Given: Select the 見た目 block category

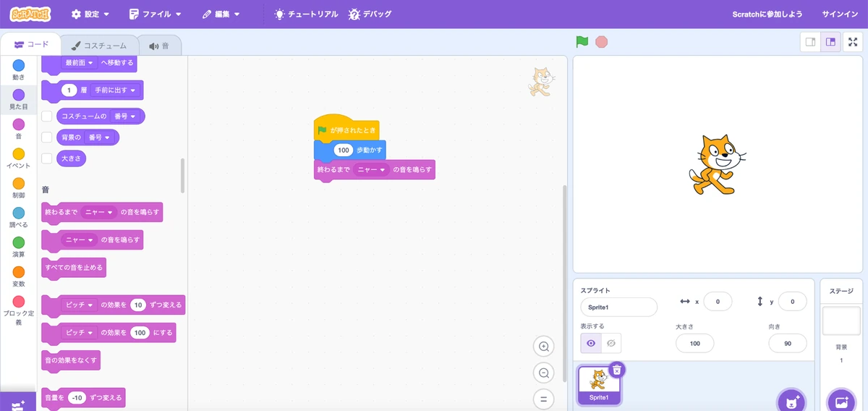Looking at the screenshot, I should pyautogui.click(x=19, y=100).
